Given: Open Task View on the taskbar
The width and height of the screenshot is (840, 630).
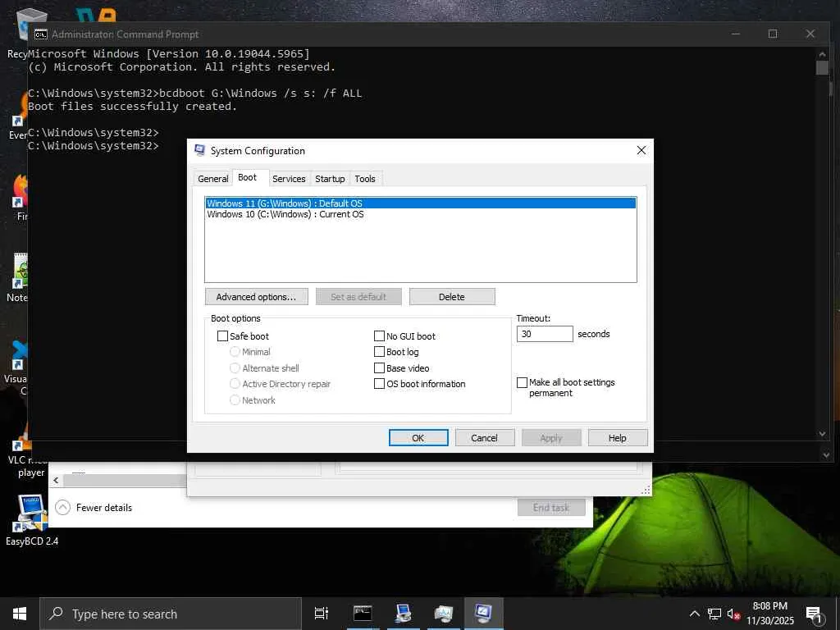Looking at the screenshot, I should pyautogui.click(x=322, y=614).
